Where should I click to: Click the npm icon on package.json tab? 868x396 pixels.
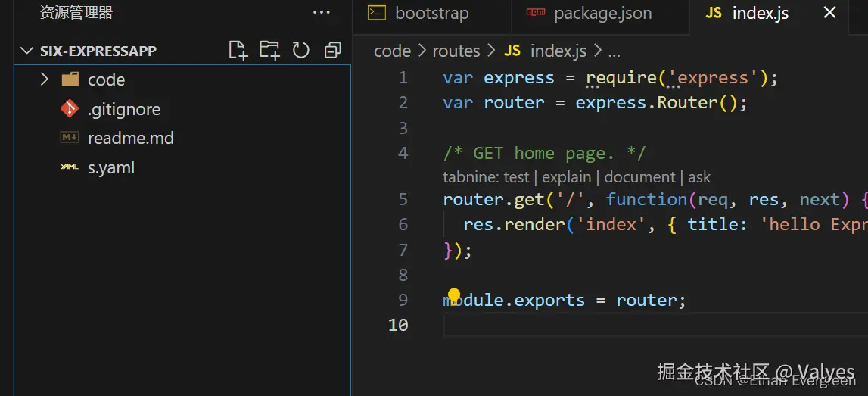pyautogui.click(x=535, y=12)
